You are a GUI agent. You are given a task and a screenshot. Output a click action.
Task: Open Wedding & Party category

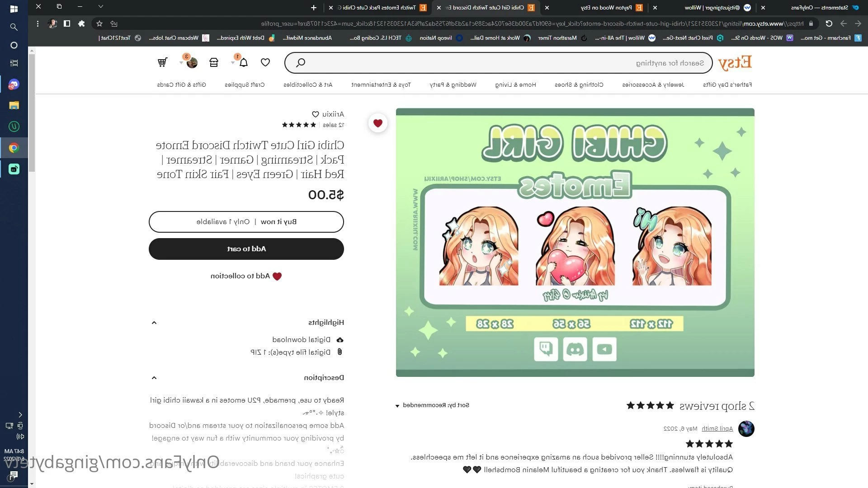[453, 84]
